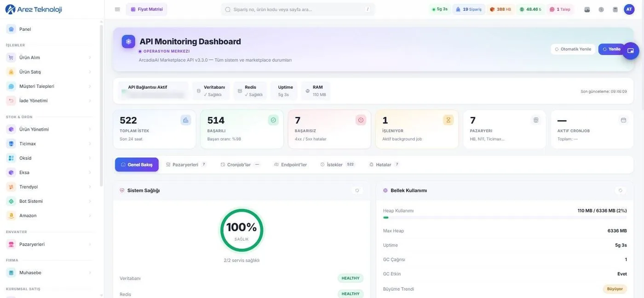Click the 1 Talep status pill
The height and width of the screenshot is (298, 644).
(x=560, y=9)
